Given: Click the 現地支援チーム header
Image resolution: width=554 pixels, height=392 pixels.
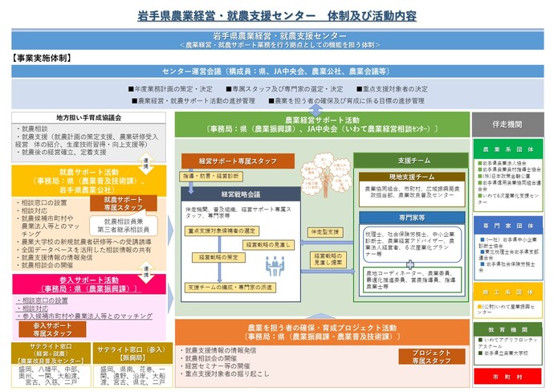Looking at the screenshot, I should coord(412,177).
